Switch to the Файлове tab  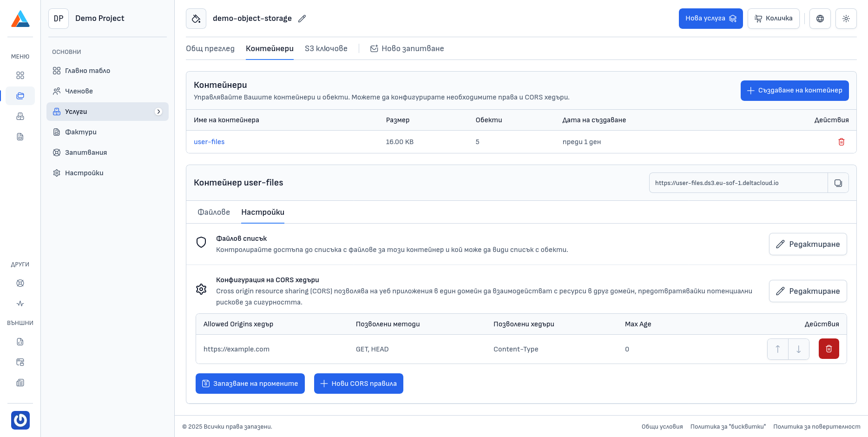214,212
